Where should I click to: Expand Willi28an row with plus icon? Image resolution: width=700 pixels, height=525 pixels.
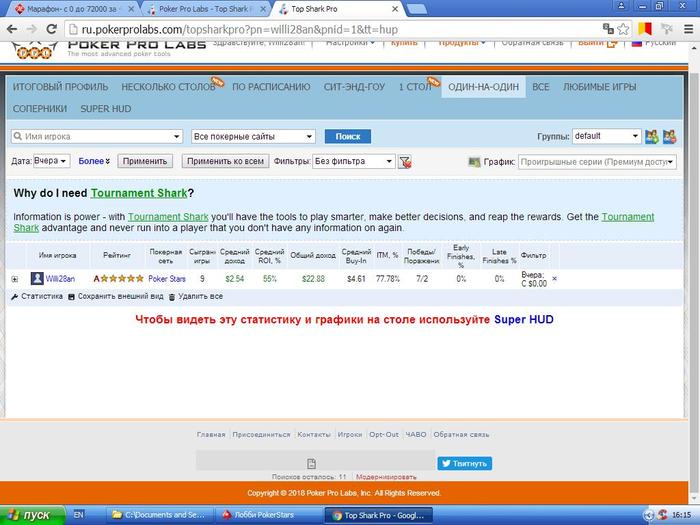tap(15, 279)
